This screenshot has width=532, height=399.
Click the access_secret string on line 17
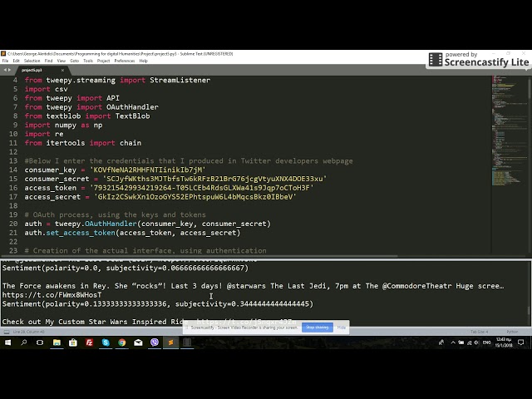click(195, 197)
